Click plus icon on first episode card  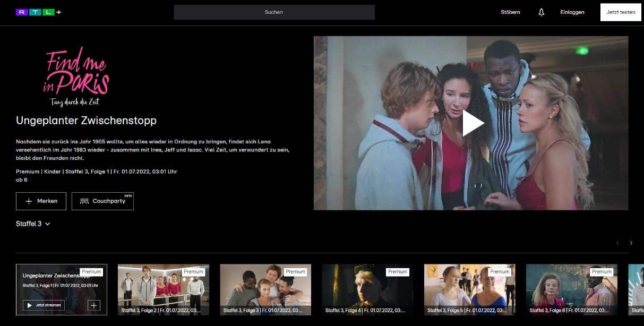[x=93, y=305]
